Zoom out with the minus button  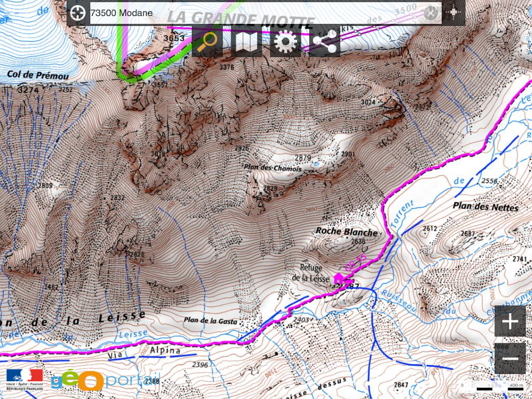click(510, 359)
